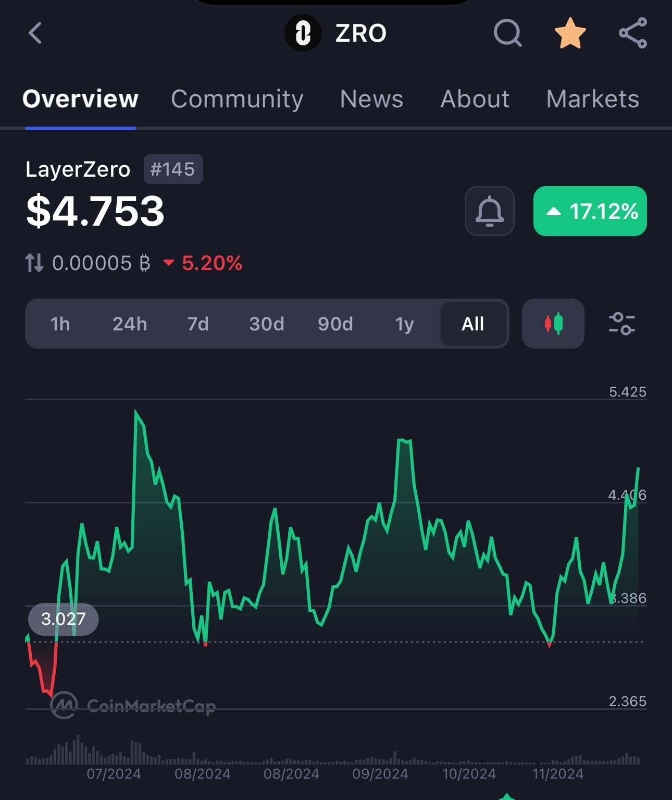Tap the 17.12% price change badge
Screen dimensions: 672x800
coord(590,211)
